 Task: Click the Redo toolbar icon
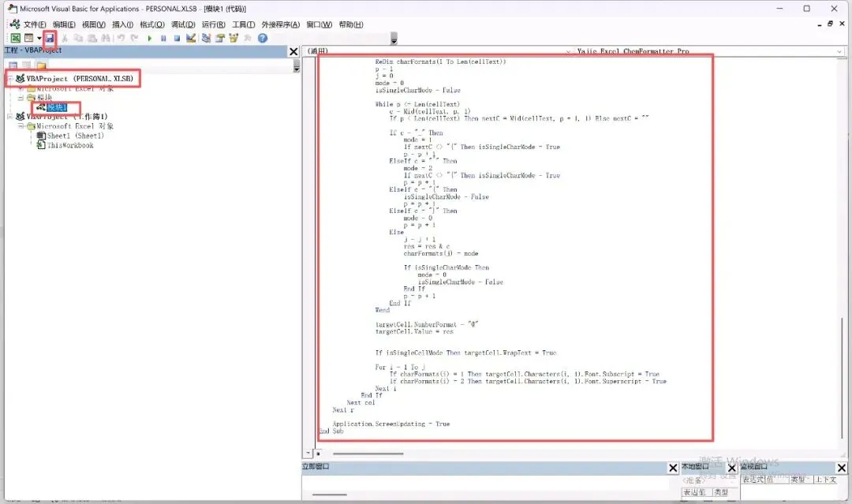coord(134,38)
